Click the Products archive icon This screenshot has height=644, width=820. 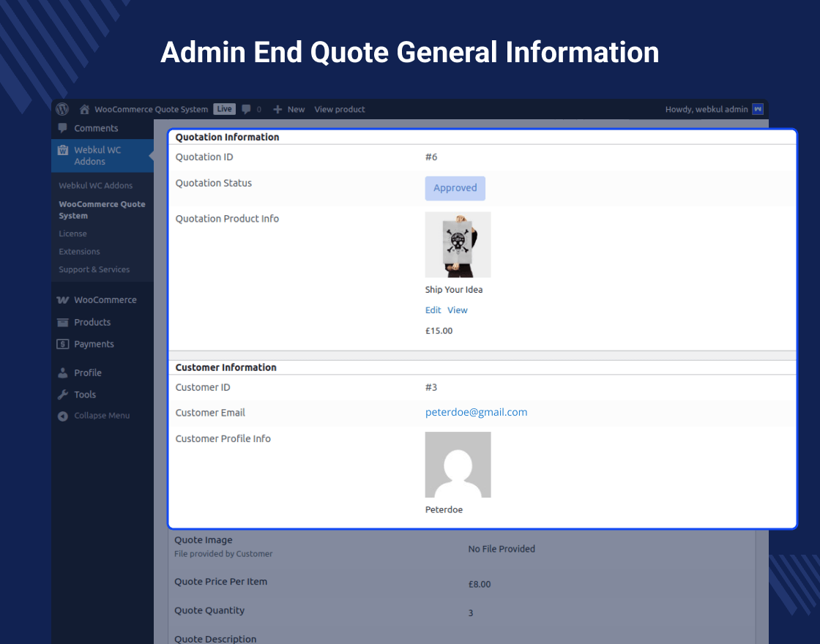tap(63, 323)
